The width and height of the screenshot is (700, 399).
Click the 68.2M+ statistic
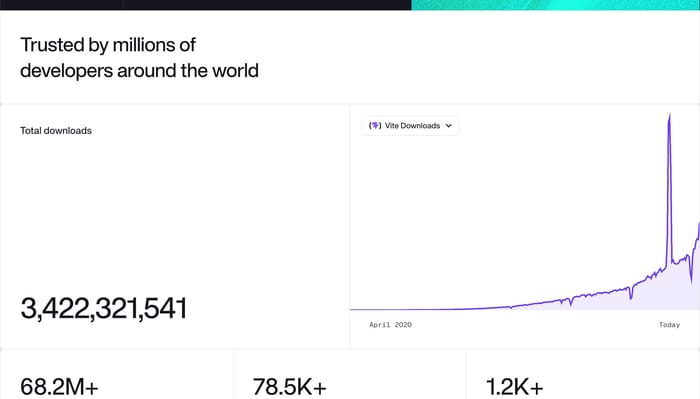click(x=59, y=387)
